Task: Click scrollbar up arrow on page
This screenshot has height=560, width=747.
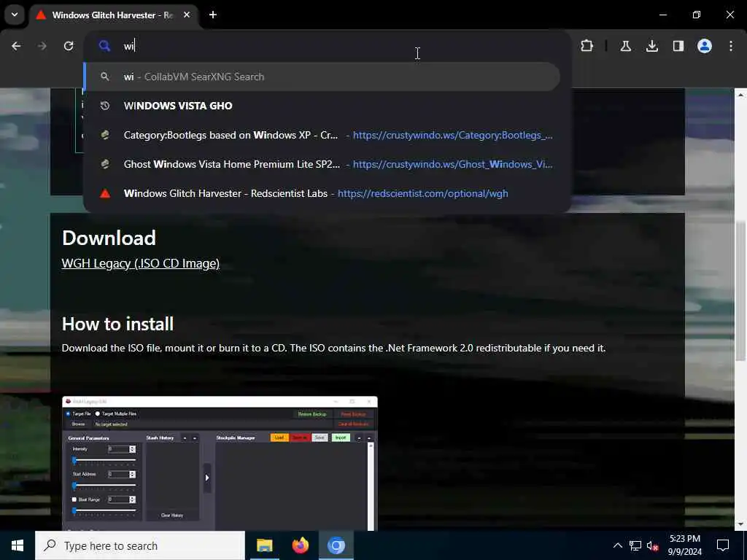Action: [740, 96]
